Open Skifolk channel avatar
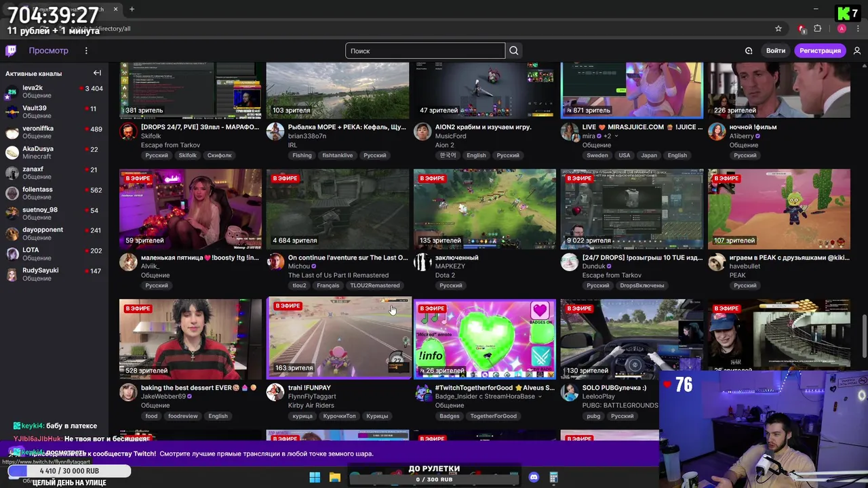 (128, 131)
